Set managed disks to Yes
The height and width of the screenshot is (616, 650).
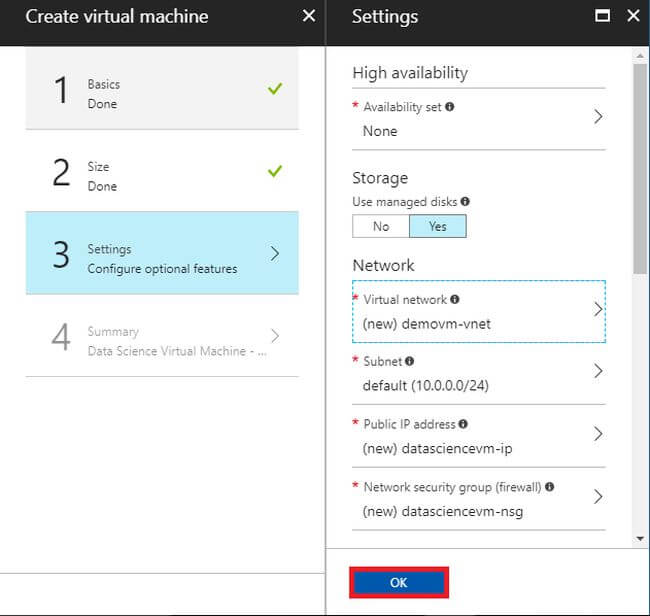(x=437, y=226)
